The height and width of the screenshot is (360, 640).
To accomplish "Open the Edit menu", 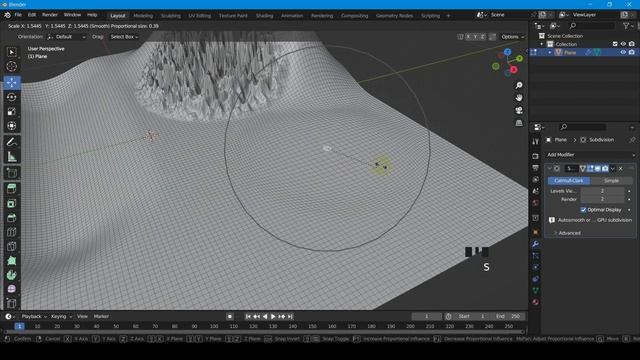I will pyautogui.click(x=32, y=15).
